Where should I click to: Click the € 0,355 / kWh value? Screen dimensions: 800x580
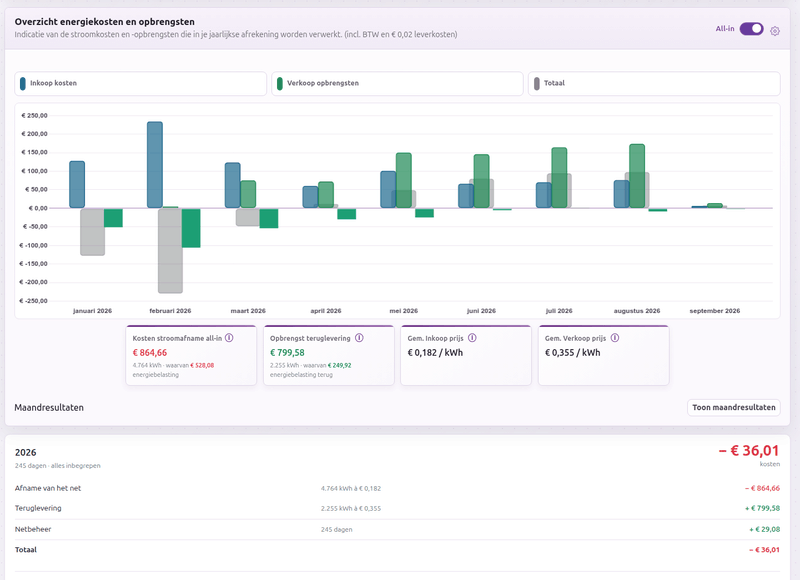[x=572, y=352]
